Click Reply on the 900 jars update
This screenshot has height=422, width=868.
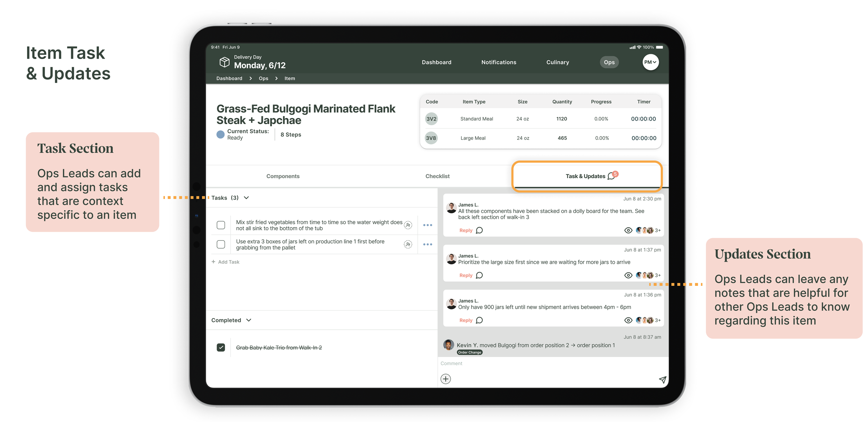click(x=466, y=320)
